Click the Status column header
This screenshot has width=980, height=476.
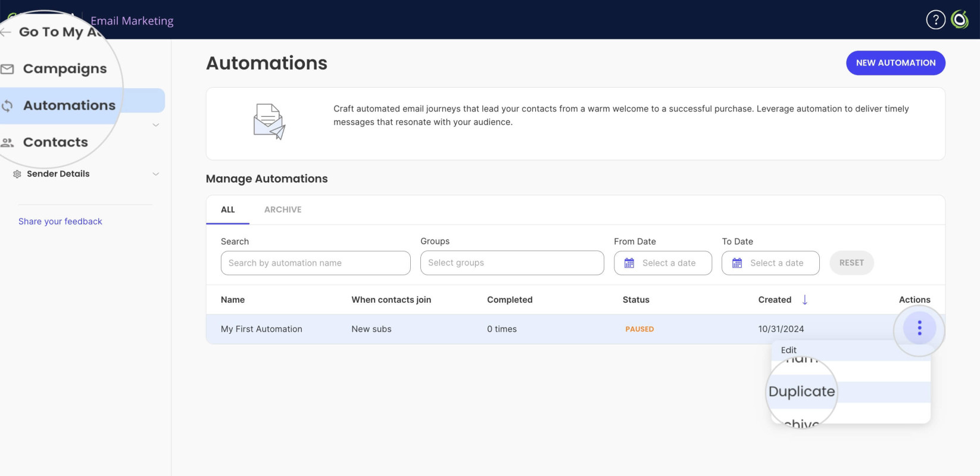click(636, 300)
